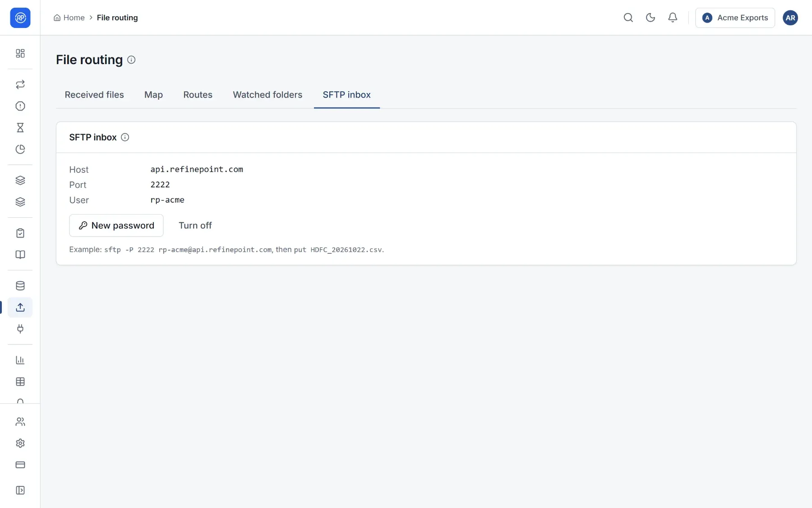Open the clipboard check sidebar icon
The height and width of the screenshot is (508, 812).
20,233
